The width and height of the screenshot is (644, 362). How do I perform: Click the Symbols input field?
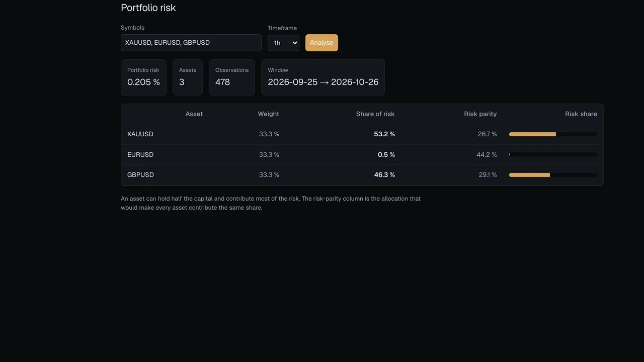pos(191,43)
